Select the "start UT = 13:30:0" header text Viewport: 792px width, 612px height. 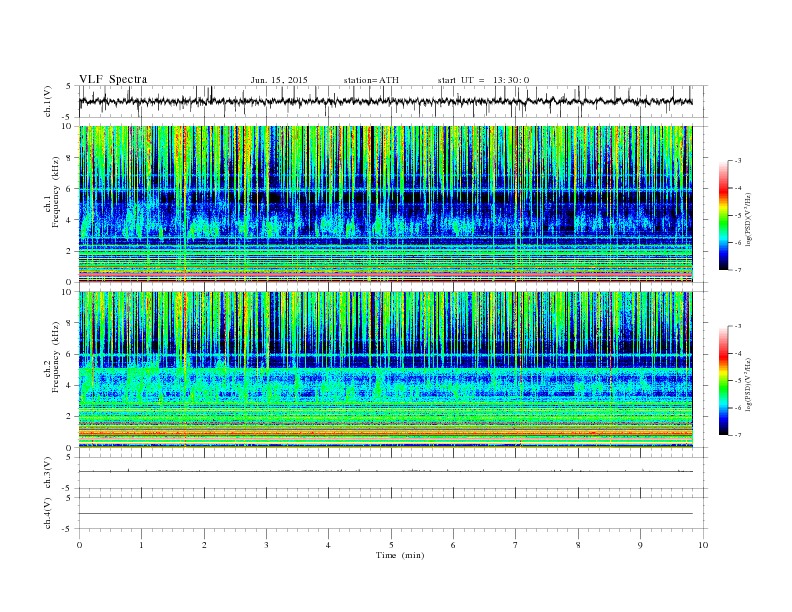click(483, 80)
